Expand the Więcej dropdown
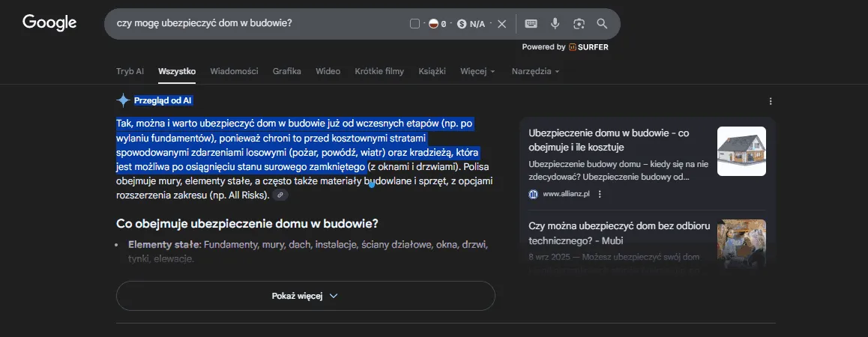The image size is (868, 337). pos(477,71)
